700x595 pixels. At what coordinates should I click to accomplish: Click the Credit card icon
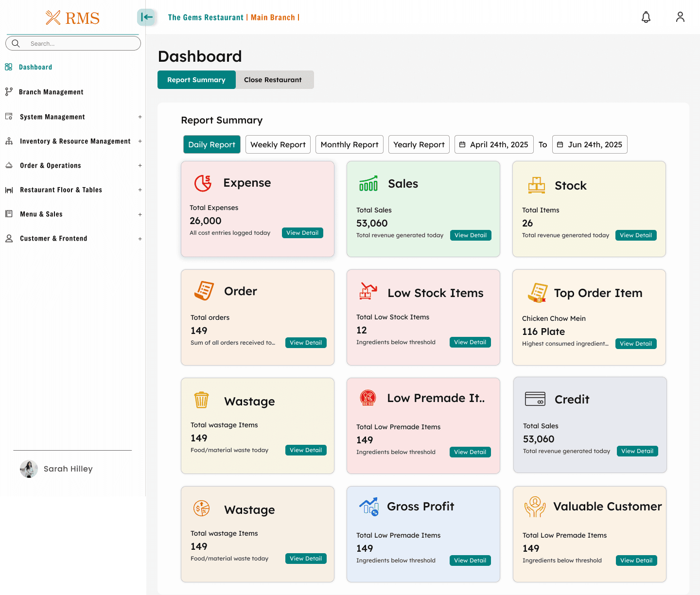(x=535, y=399)
